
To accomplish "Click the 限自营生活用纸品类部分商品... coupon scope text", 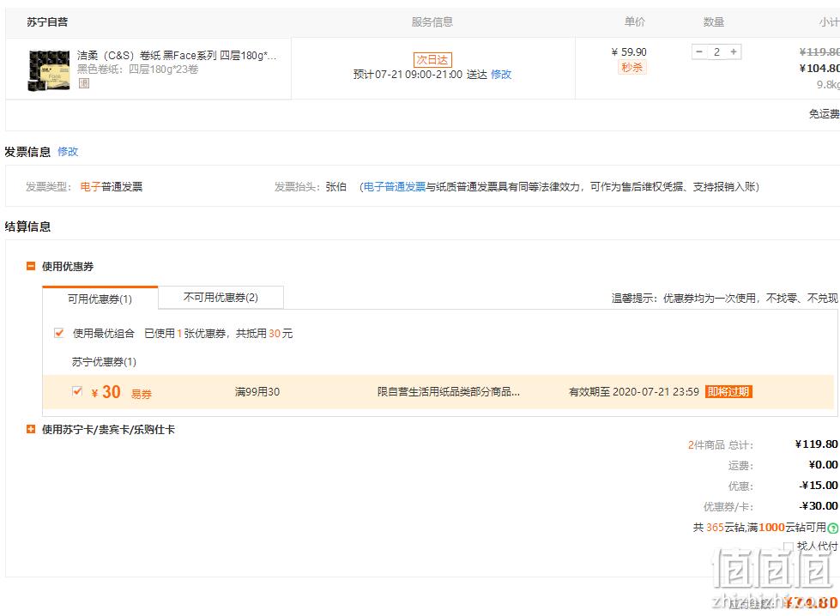I will [x=449, y=391].
